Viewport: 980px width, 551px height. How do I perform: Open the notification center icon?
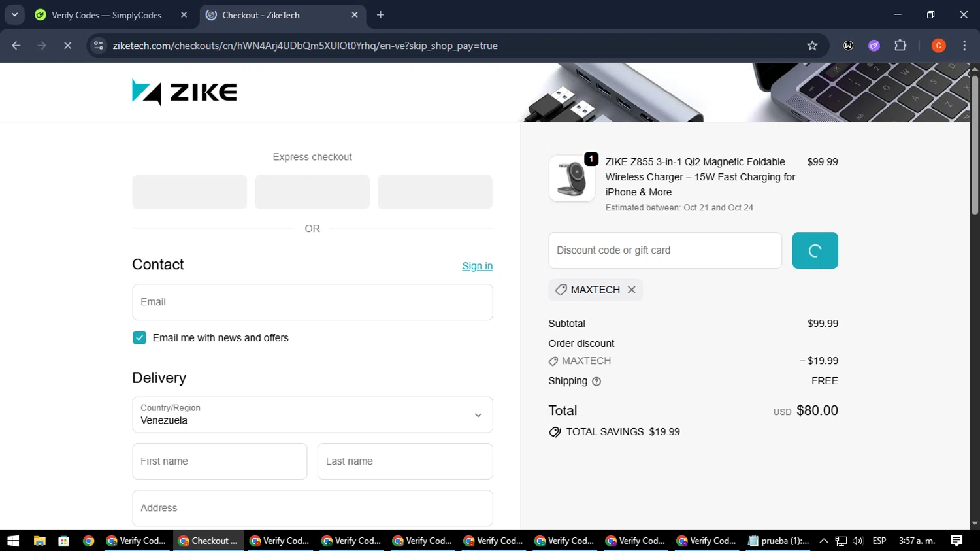tap(956, 541)
